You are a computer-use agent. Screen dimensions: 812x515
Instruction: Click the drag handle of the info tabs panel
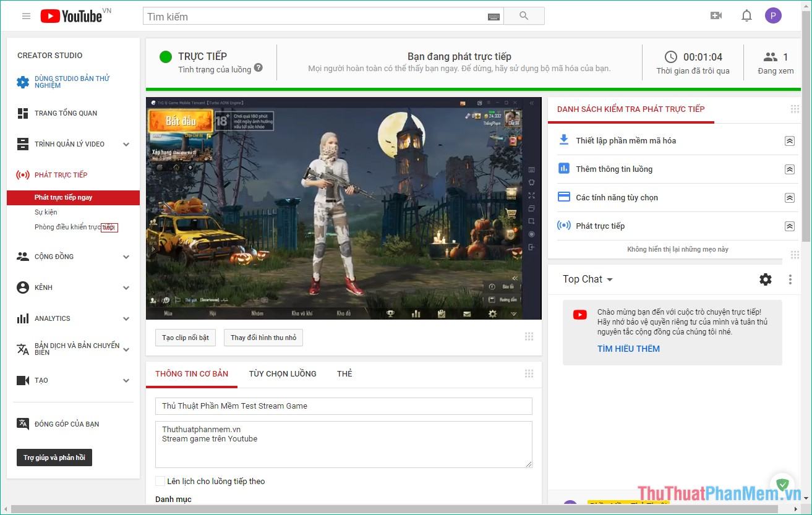[529, 373]
